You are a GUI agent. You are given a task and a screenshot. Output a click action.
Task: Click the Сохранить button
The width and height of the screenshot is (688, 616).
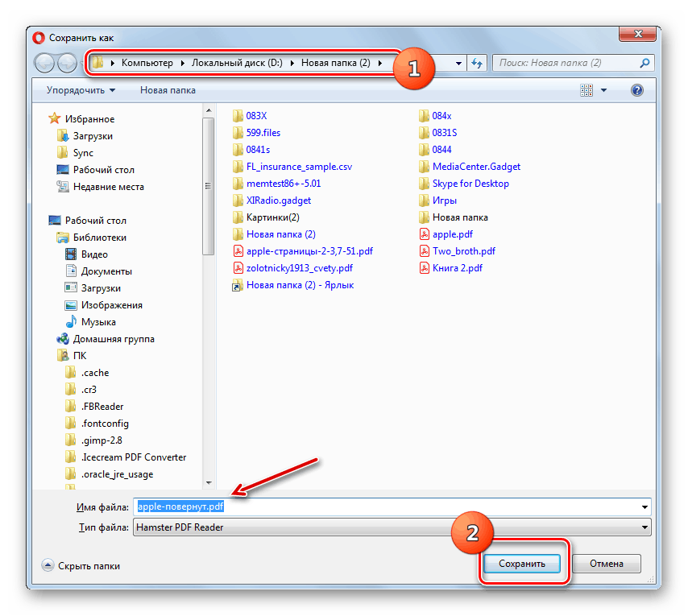[522, 564]
